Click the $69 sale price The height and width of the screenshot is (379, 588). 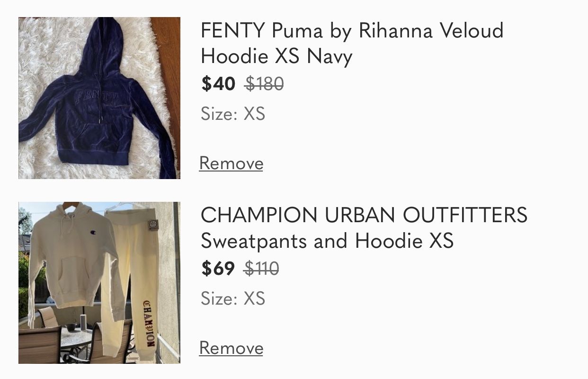click(x=218, y=269)
